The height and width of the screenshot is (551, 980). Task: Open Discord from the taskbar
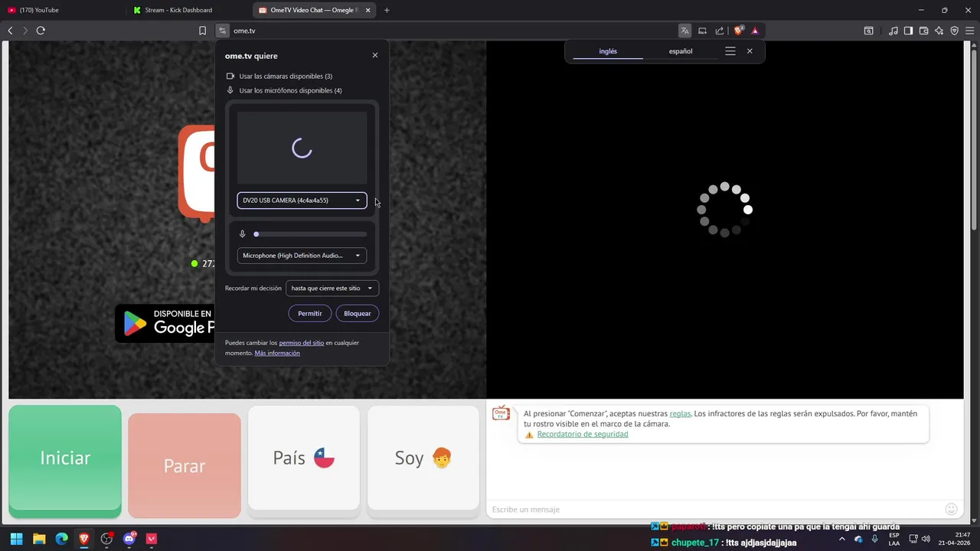129,539
